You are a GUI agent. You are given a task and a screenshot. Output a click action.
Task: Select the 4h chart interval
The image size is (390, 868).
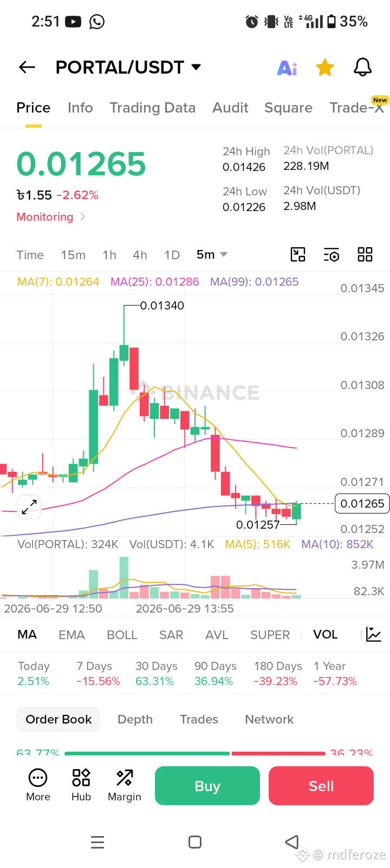(x=140, y=255)
